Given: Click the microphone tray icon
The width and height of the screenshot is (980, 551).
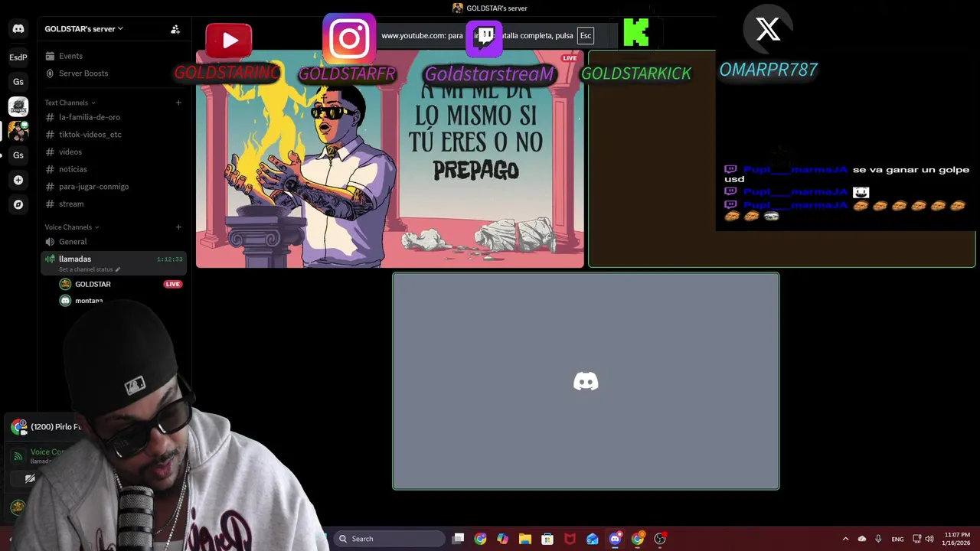Looking at the screenshot, I should tap(878, 539).
